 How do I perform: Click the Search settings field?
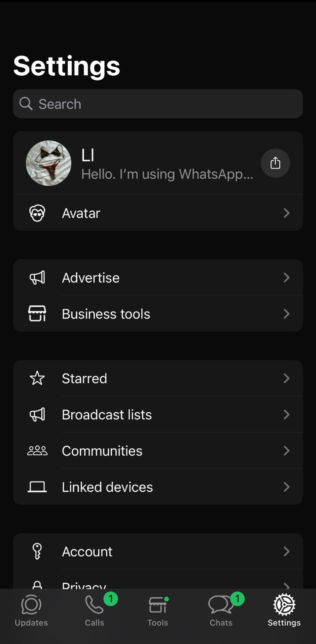[158, 104]
